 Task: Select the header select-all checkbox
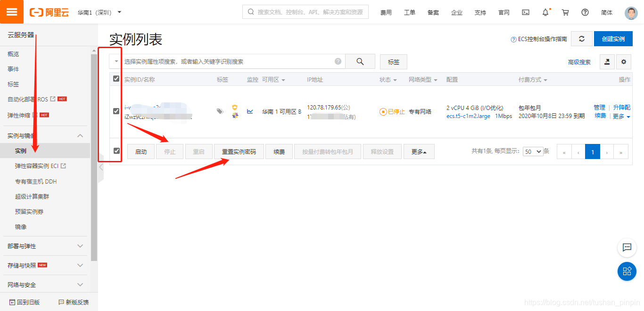[115, 78]
